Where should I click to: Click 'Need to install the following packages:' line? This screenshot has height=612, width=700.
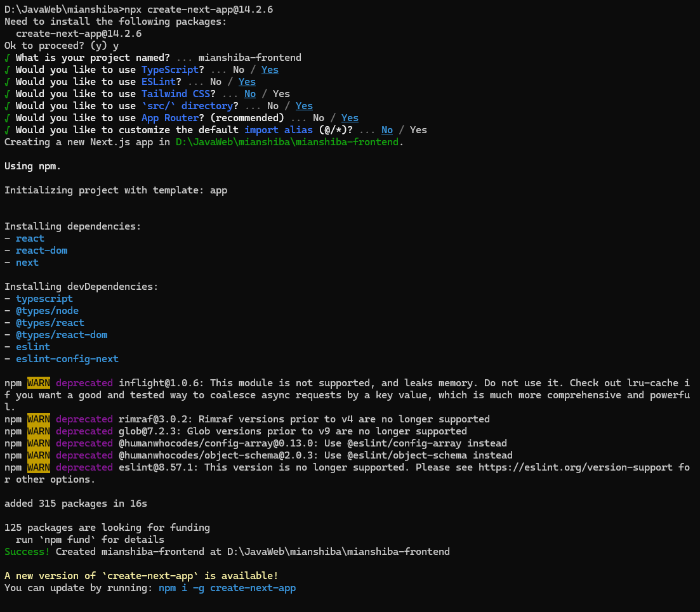[x=116, y=22]
